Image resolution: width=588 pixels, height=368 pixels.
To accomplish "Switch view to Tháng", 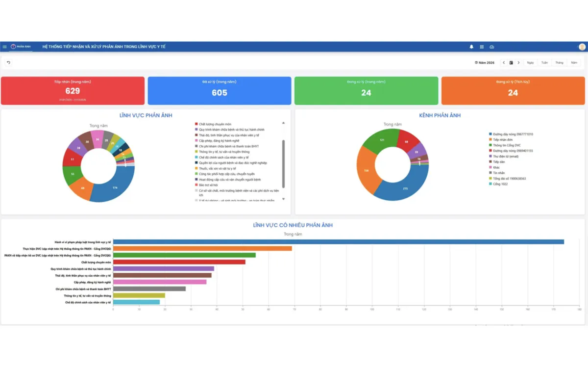I will click(x=559, y=63).
